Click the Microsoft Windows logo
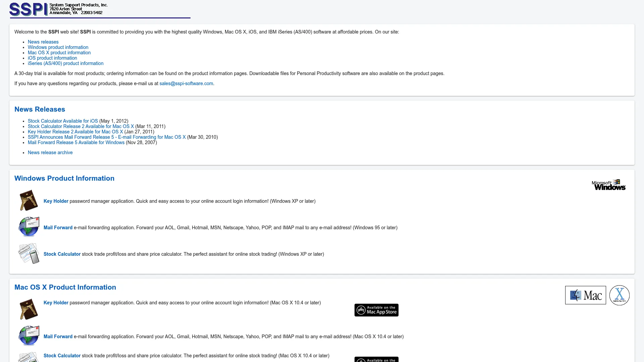 pos(608,185)
